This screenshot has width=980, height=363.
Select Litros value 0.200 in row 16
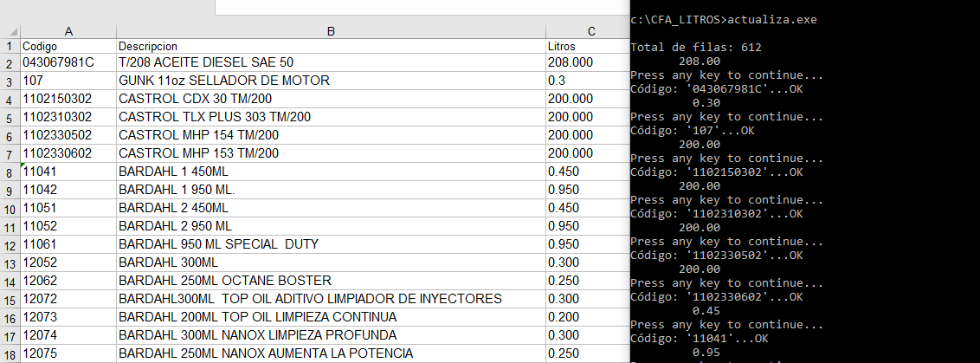point(588,317)
